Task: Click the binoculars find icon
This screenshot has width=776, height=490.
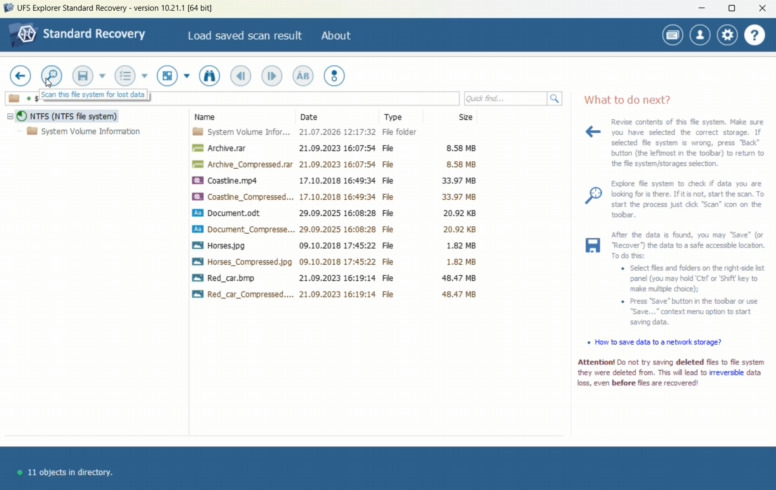Action: 209,76
